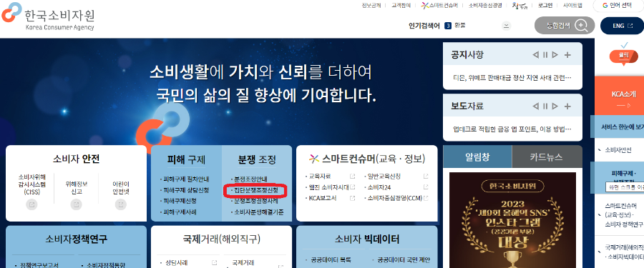
Task: Show previous 보도자료 item arrow
Action: click(535, 106)
